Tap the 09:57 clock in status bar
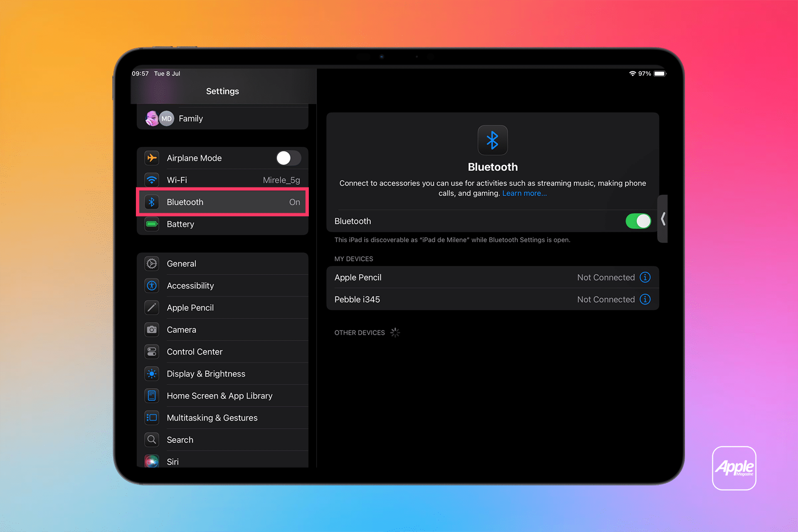 coord(140,74)
